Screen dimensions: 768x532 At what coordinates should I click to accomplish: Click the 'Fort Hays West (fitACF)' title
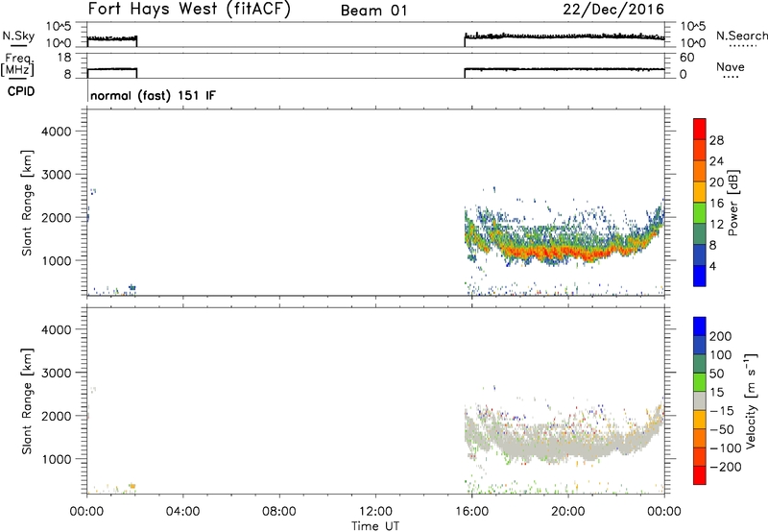[x=189, y=10]
